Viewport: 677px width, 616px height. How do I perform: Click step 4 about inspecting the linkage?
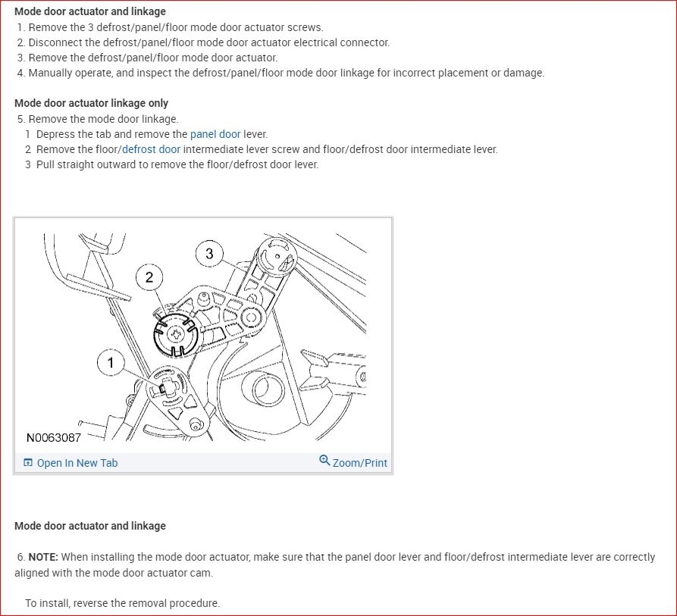pos(286,73)
